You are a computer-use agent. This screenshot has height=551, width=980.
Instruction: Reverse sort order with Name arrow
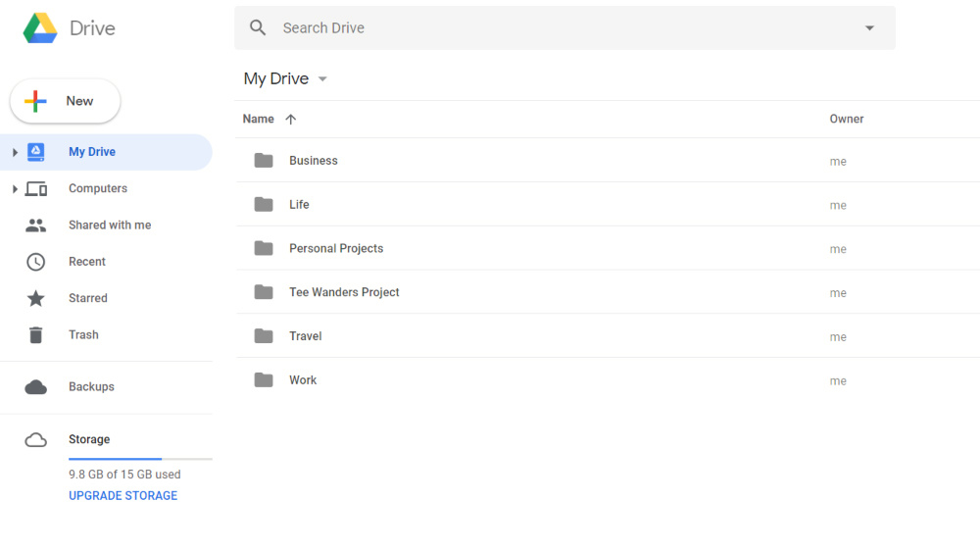point(290,120)
